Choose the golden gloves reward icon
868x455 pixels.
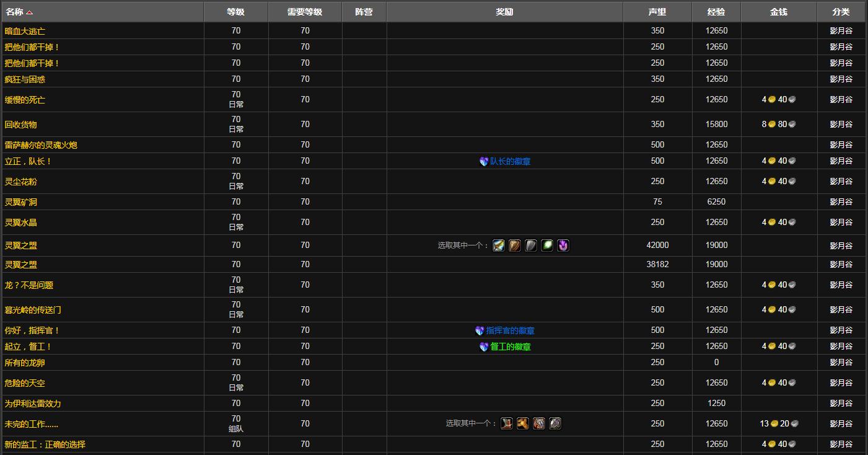[523, 423]
